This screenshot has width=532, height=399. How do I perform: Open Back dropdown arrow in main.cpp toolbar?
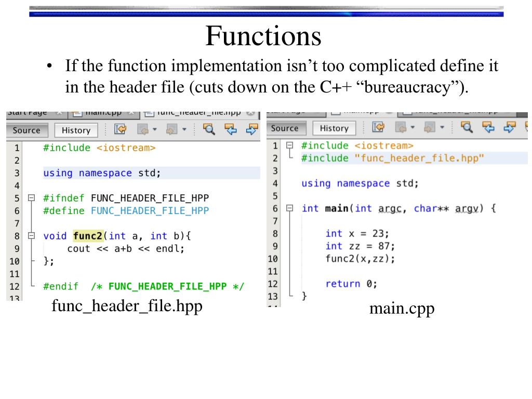pyautogui.click(x=413, y=127)
